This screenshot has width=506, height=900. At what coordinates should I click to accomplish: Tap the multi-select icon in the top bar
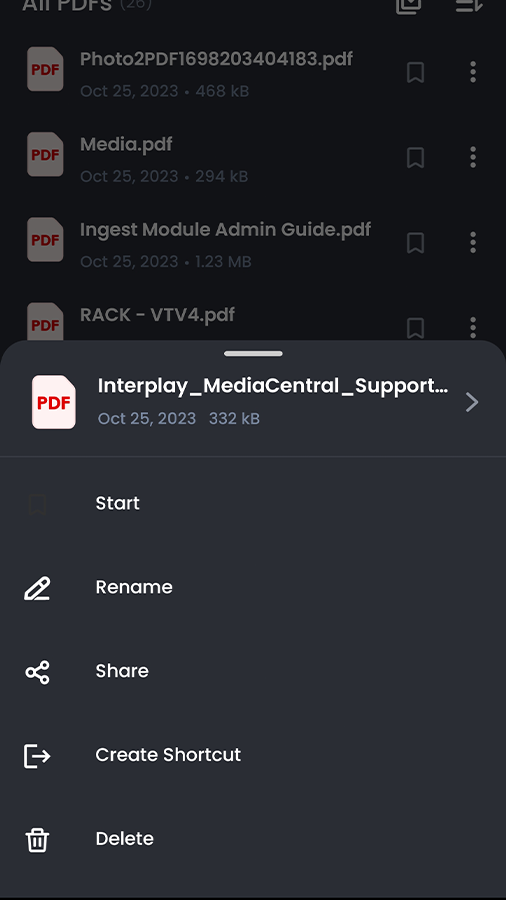(x=408, y=5)
